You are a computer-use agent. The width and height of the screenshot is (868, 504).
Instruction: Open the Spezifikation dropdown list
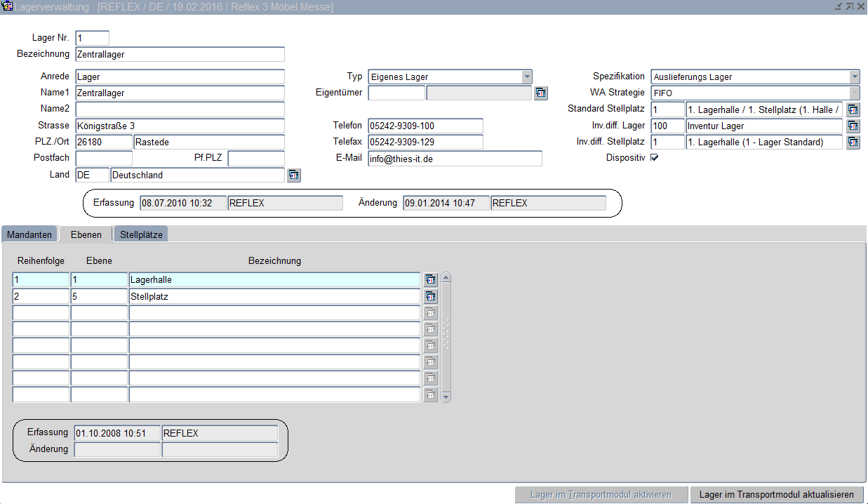tap(854, 77)
